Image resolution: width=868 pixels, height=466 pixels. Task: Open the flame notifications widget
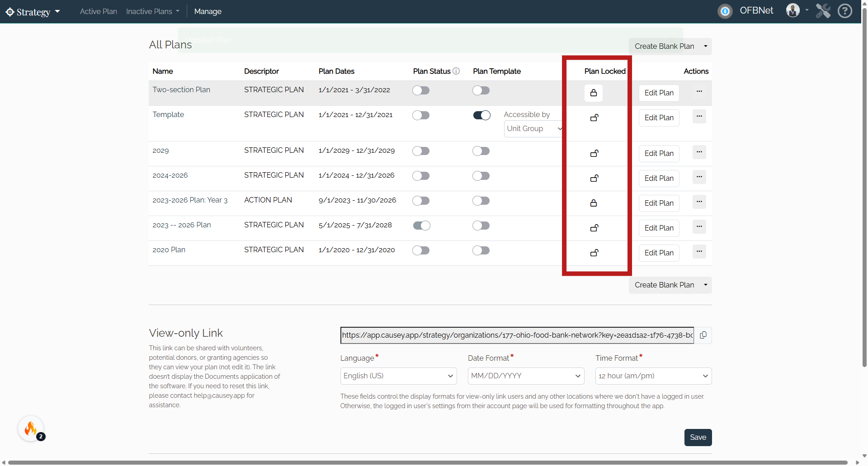pyautogui.click(x=31, y=428)
